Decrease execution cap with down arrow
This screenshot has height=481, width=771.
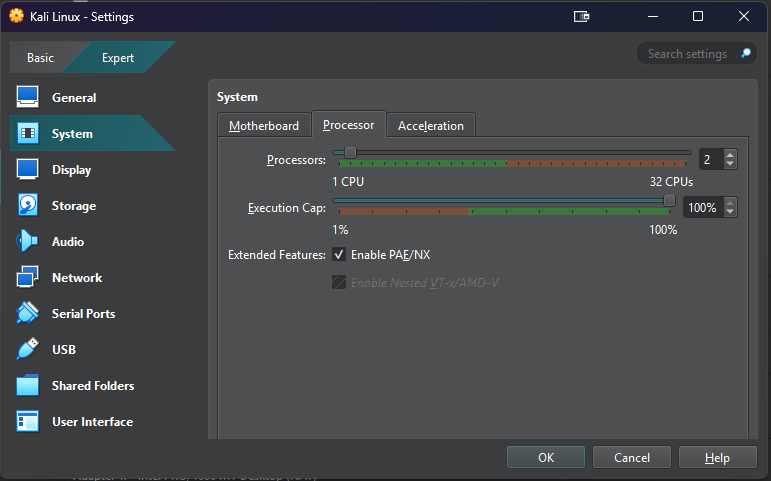pyautogui.click(x=730, y=212)
